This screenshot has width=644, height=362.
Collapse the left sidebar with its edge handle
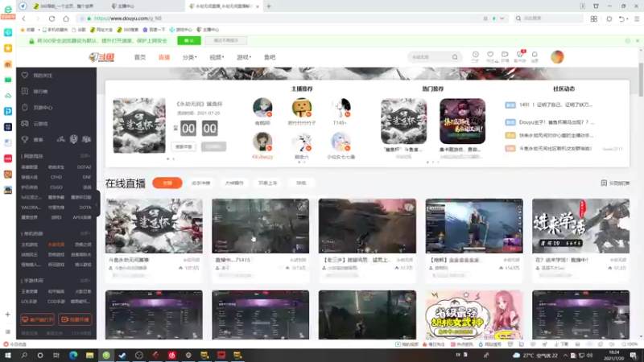[97, 204]
